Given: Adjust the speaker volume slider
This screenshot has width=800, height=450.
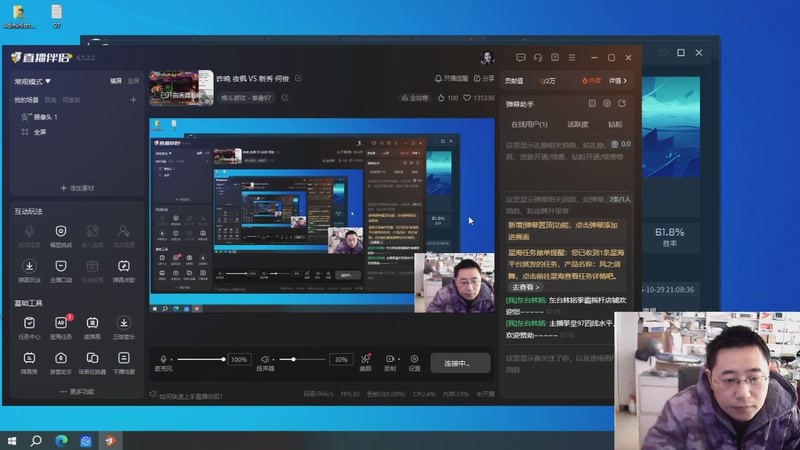Looking at the screenshot, I should coord(302,359).
